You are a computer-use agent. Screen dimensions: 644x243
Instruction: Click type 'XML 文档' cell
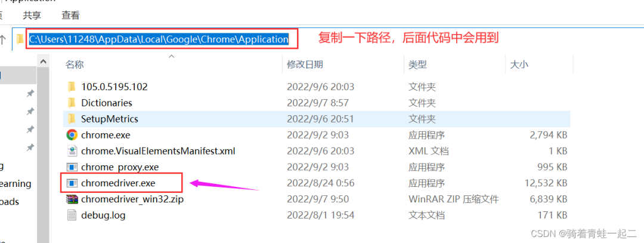tap(429, 151)
